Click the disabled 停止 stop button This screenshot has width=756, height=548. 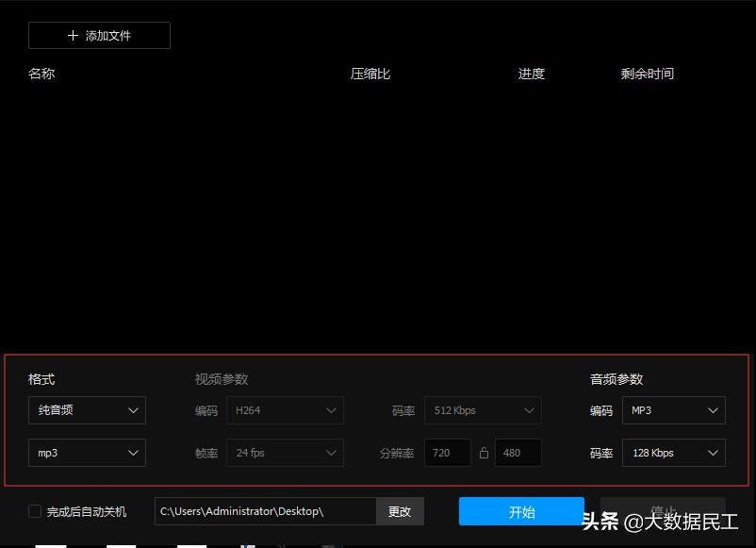(x=663, y=511)
